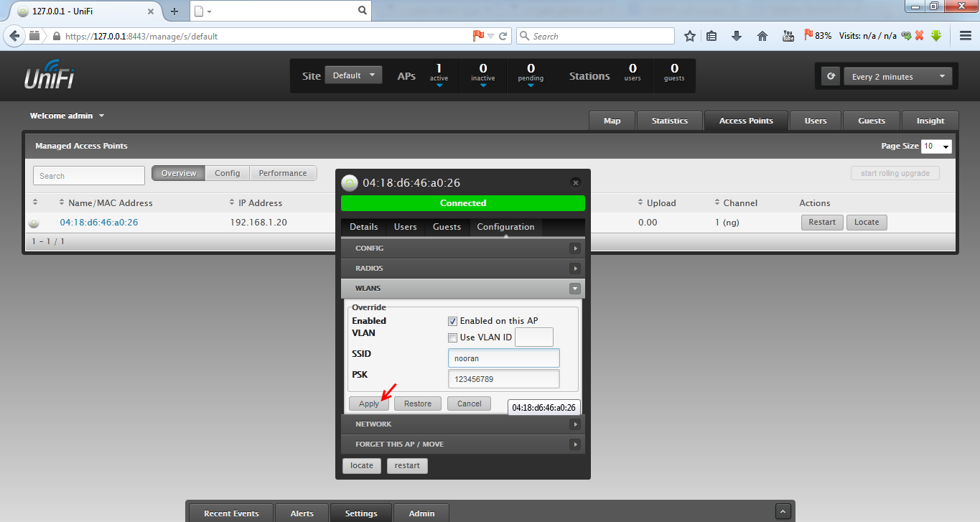980x522 pixels.
Task: Click the green download arrow icon
Action: tap(936, 36)
